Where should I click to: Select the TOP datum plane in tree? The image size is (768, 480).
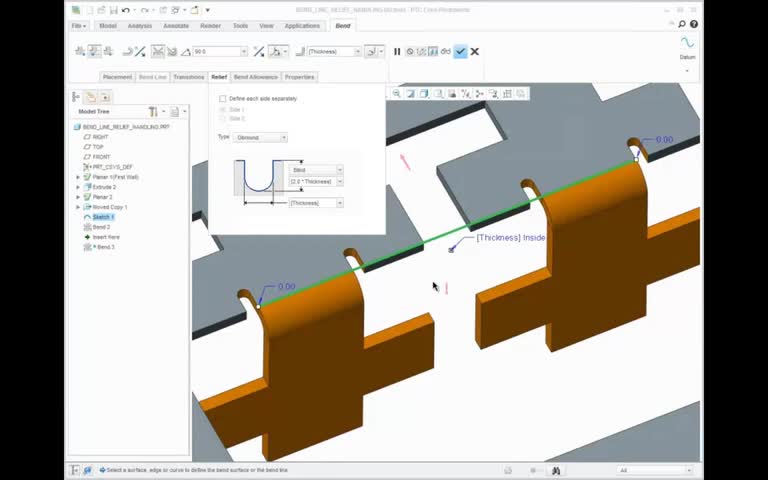coord(98,147)
